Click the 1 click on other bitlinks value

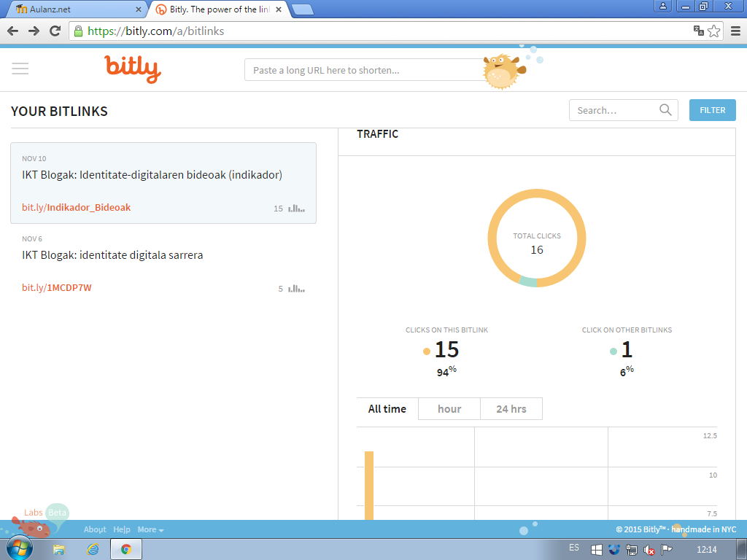627,350
